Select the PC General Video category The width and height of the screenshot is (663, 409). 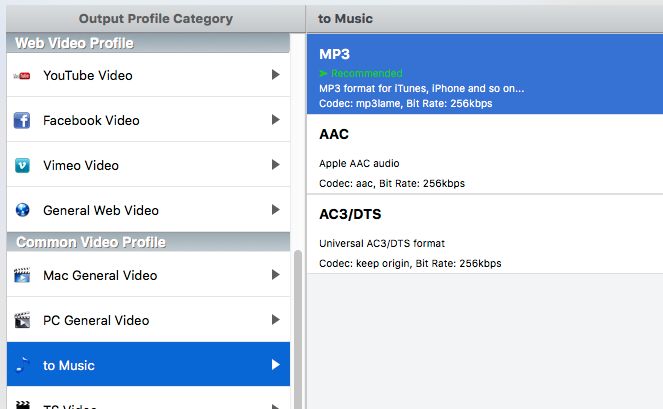[x=148, y=320]
